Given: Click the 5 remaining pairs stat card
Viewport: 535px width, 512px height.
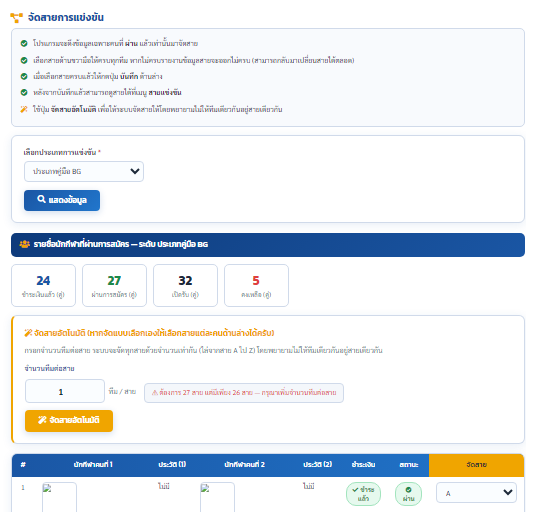Looking at the screenshot, I should tap(256, 286).
